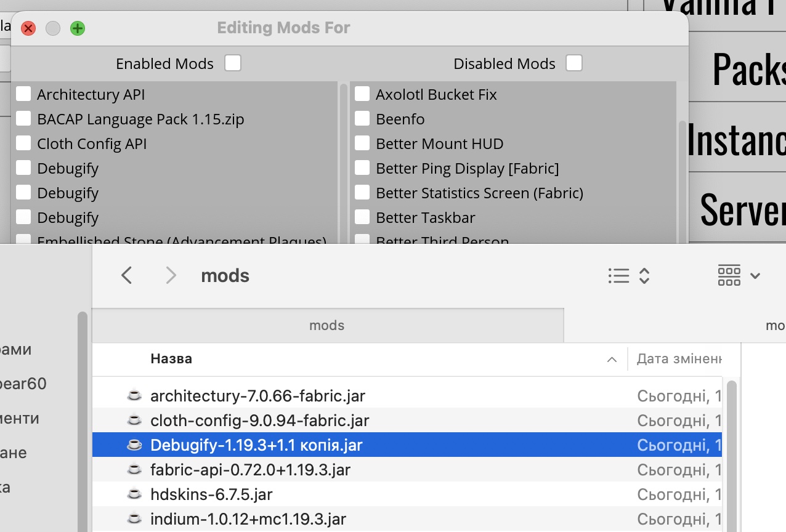The image size is (786, 532).
Task: Click the jar icon beside indium-1.0.12+mc1.19.3.jar
Action: (x=134, y=518)
